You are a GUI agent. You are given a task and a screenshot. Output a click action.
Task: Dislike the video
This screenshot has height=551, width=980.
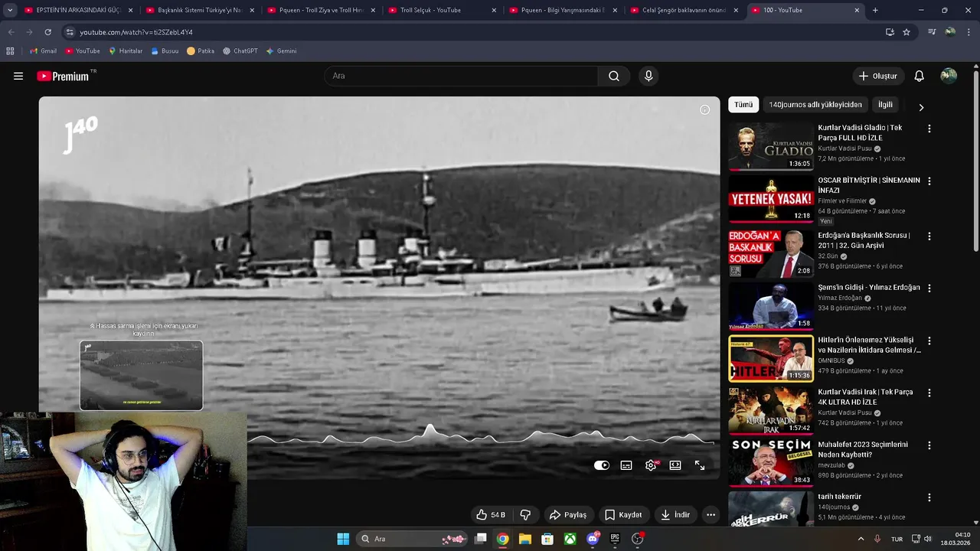(525, 515)
